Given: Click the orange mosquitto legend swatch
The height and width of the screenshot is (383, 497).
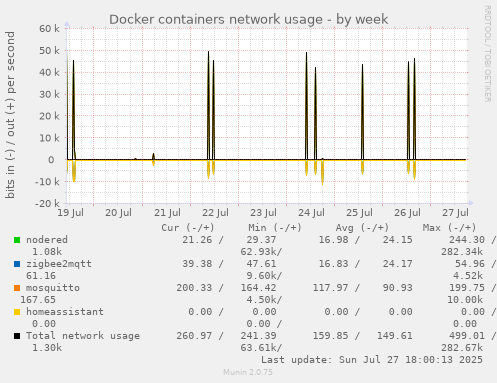Looking at the screenshot, I should 17,288.
